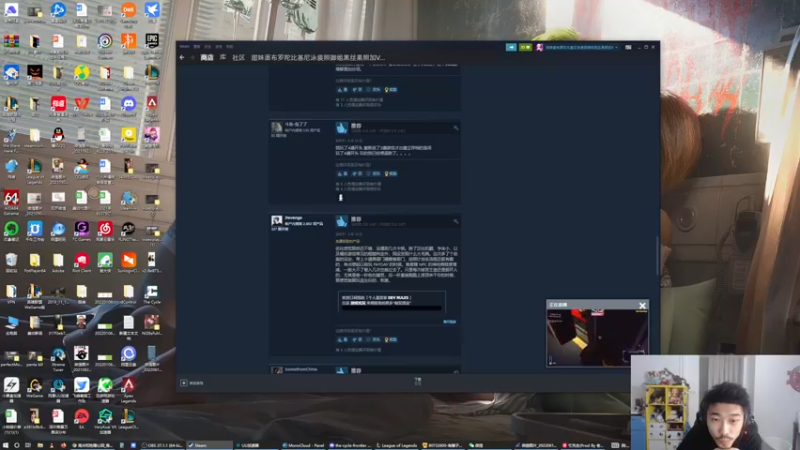This screenshot has width=800, height=450.
Task: Switch to League of Legends taskbar button
Action: pyautogui.click(x=396, y=445)
